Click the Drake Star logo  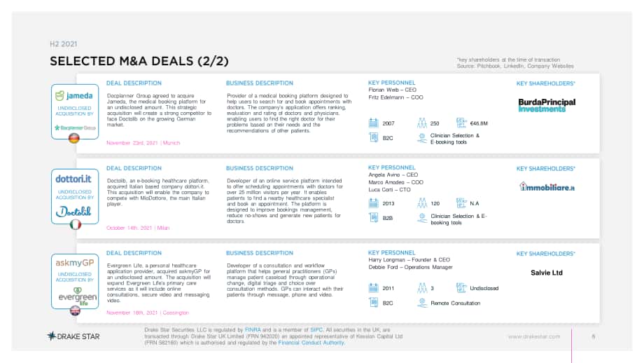(x=73, y=336)
